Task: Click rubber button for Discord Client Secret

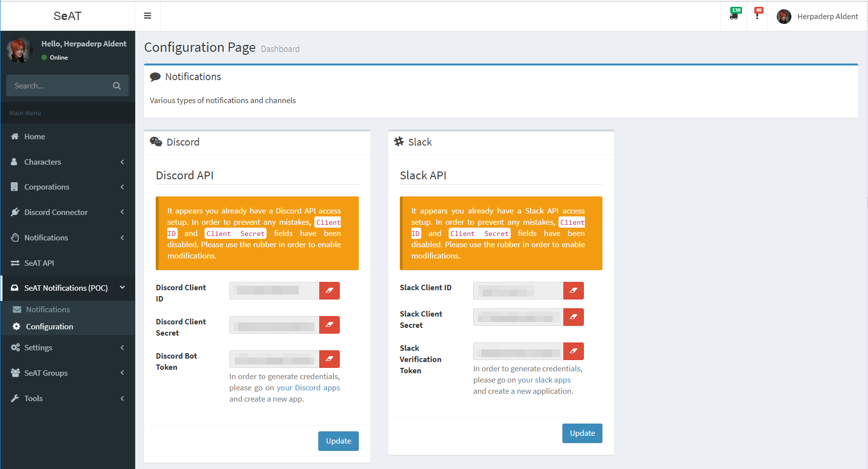Action: click(x=330, y=325)
